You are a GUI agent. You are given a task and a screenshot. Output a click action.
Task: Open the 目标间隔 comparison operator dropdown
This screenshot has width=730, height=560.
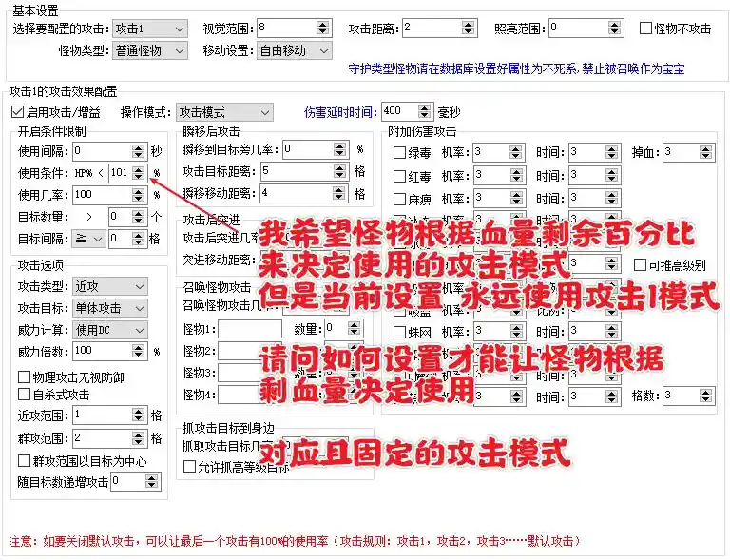point(89,239)
